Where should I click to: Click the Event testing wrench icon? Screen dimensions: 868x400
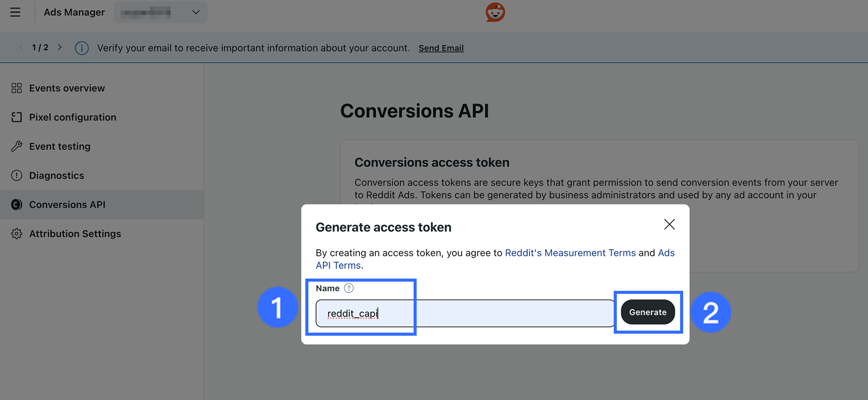point(17,146)
